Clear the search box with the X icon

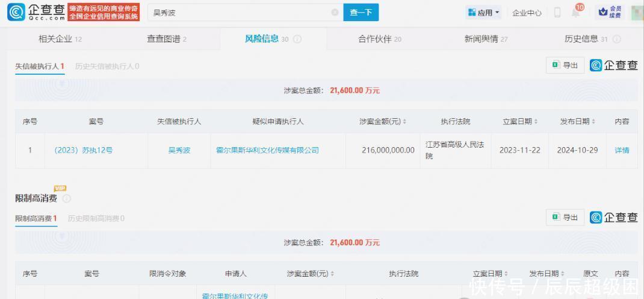click(x=335, y=13)
